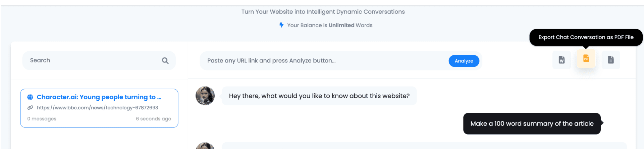Click the 'Hey there' greeting message bubble

coord(319,96)
